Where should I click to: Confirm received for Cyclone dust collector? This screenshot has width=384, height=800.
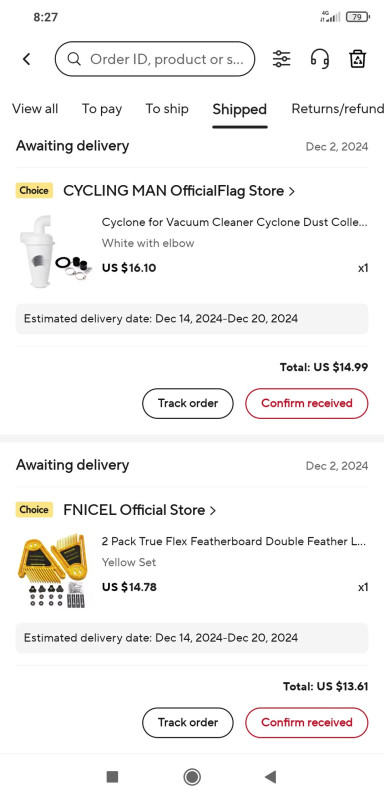tap(306, 403)
